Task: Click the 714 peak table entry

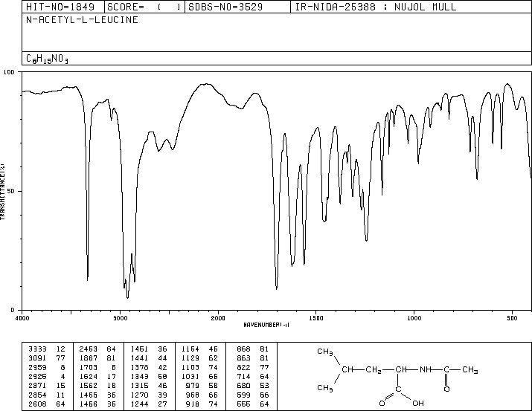Action: [243, 376]
